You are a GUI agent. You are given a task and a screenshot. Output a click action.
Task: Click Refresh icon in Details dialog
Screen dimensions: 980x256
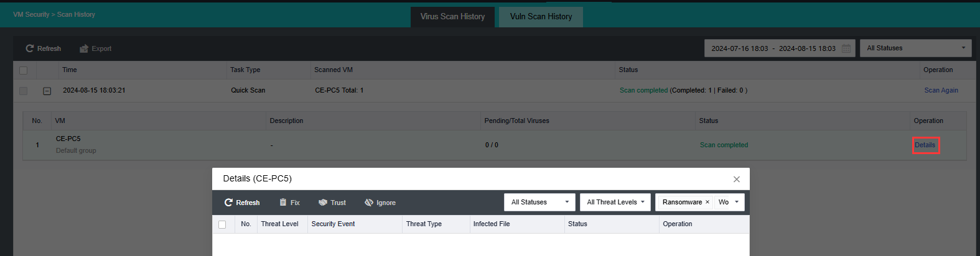click(x=228, y=203)
